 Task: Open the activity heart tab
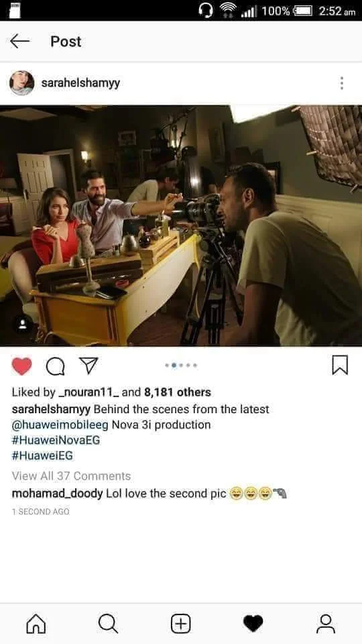(x=253, y=624)
